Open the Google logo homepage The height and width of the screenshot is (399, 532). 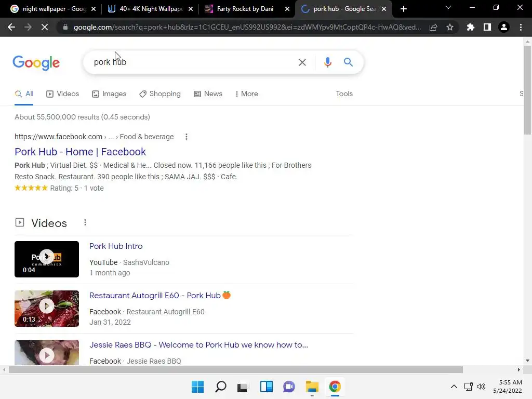pos(36,63)
